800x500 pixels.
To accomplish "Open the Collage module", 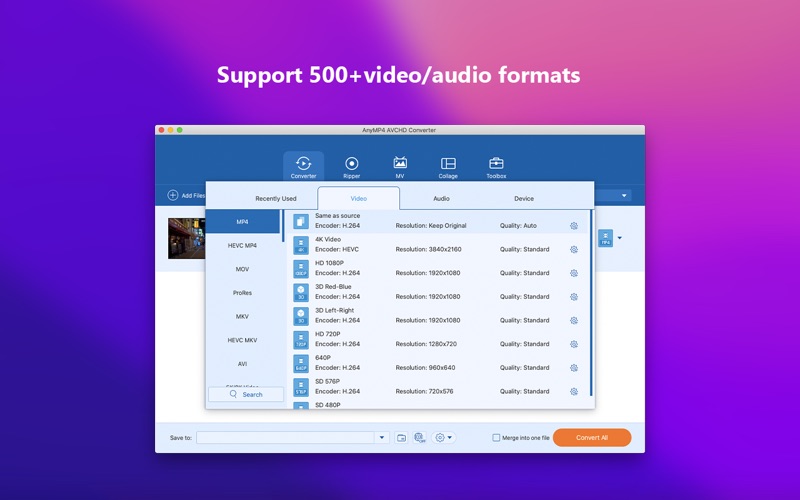I will [x=448, y=166].
